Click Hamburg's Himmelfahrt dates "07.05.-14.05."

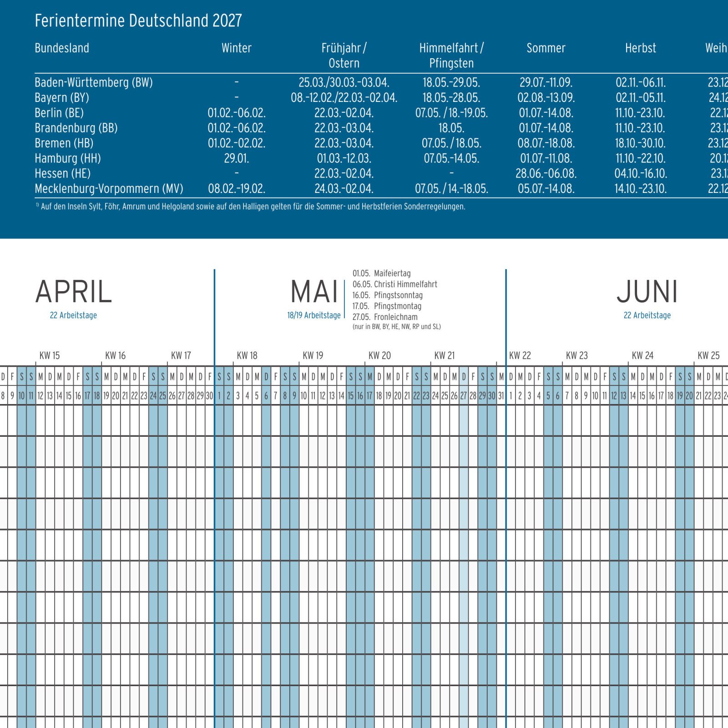[x=451, y=158]
